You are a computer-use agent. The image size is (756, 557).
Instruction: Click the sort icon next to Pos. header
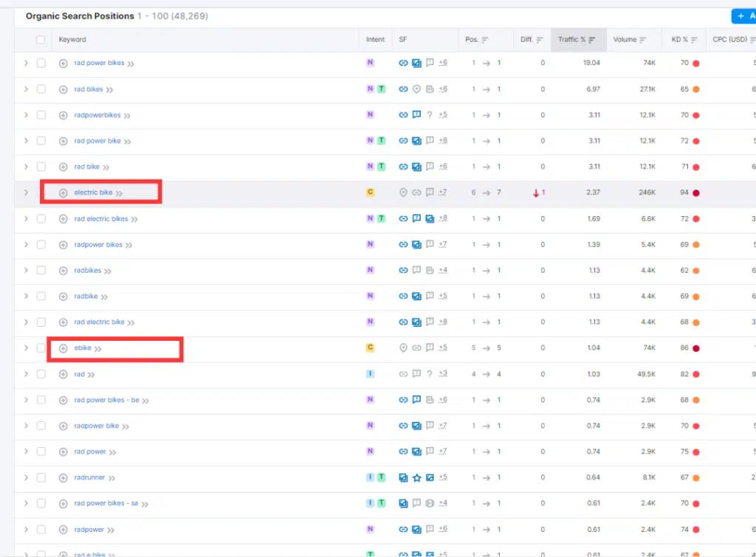pos(485,40)
